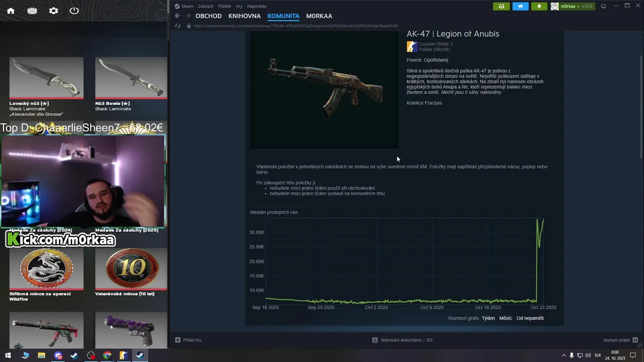Click the microphone icon in system tray
The height and width of the screenshot is (362, 644).
(x=572, y=355)
